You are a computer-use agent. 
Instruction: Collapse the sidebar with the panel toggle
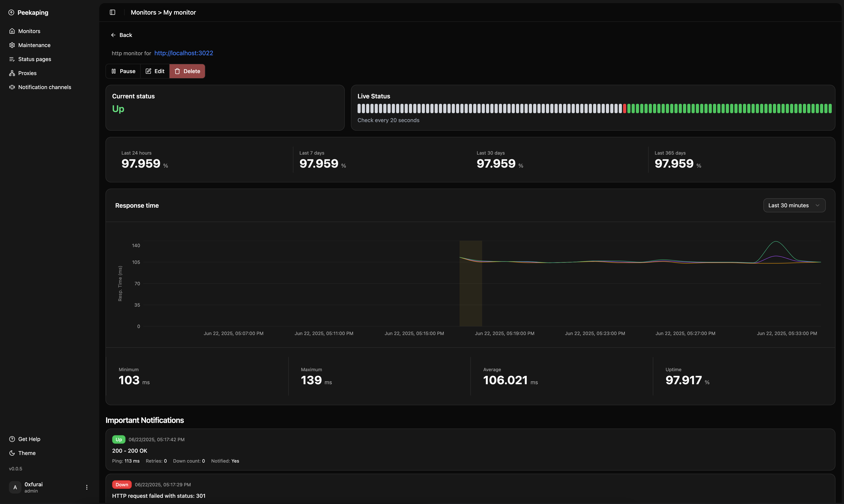(x=112, y=12)
